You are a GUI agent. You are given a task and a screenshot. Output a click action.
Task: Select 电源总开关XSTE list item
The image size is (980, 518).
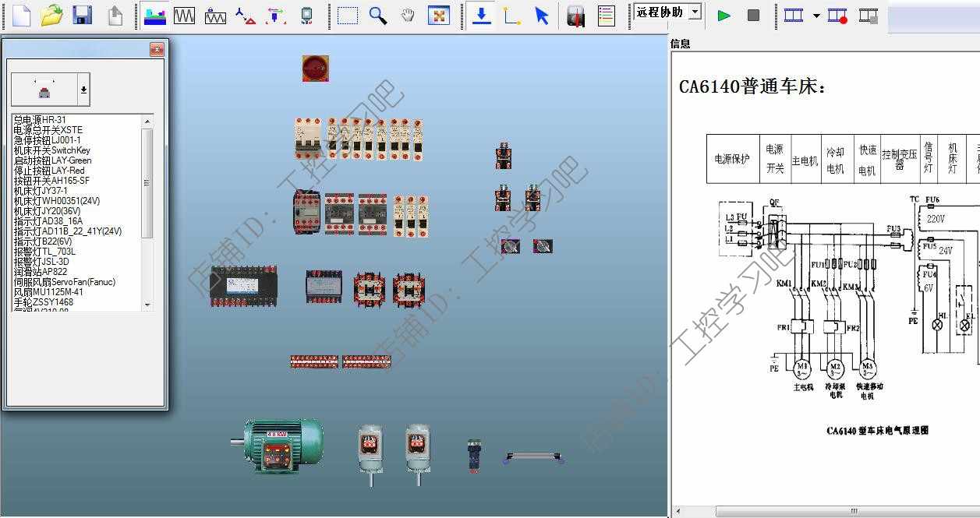(x=48, y=130)
